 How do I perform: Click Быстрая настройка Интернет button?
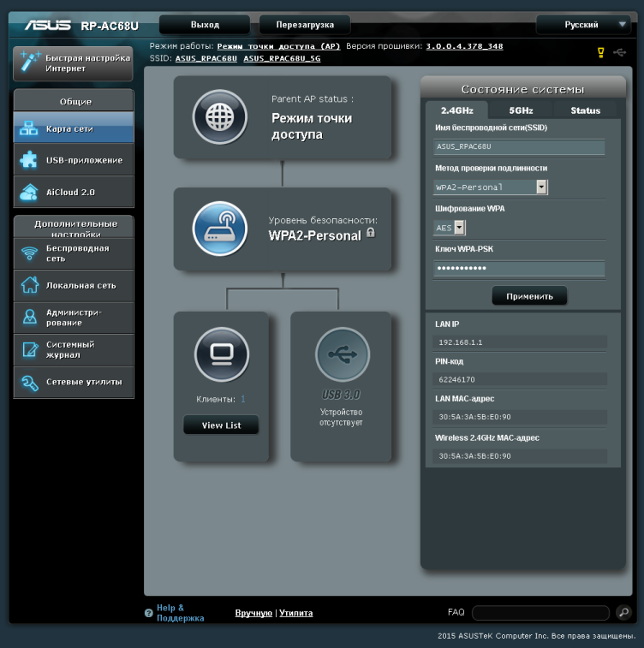[73, 63]
